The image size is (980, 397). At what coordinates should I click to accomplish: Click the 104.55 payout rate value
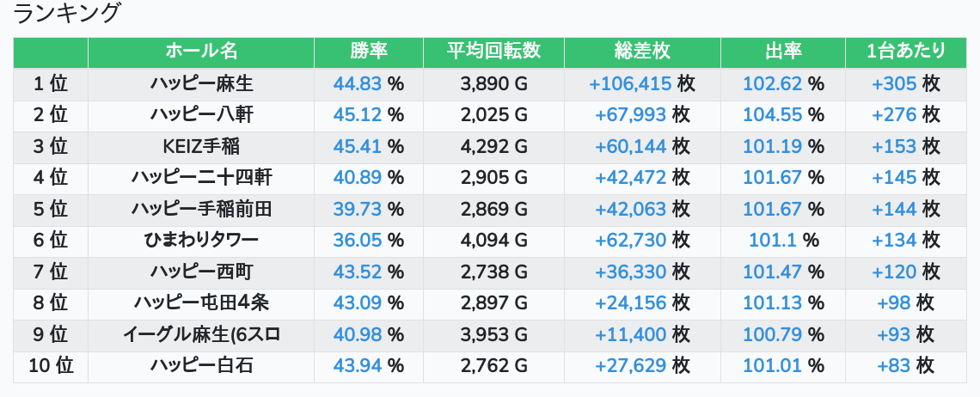tap(772, 115)
